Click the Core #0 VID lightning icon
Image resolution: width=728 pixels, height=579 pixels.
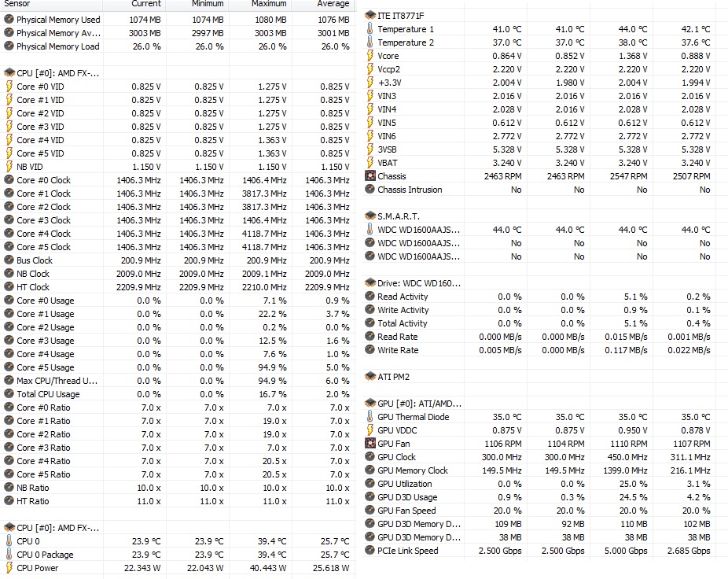point(9,87)
